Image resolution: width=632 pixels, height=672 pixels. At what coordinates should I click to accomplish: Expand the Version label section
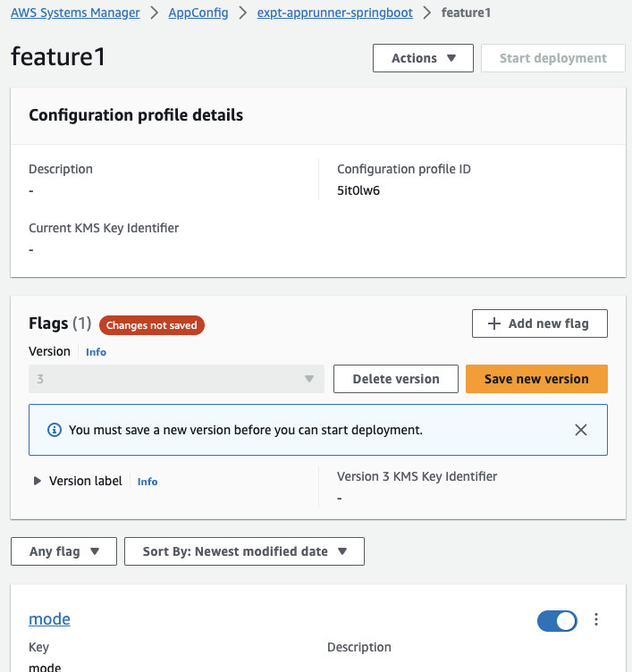click(38, 481)
